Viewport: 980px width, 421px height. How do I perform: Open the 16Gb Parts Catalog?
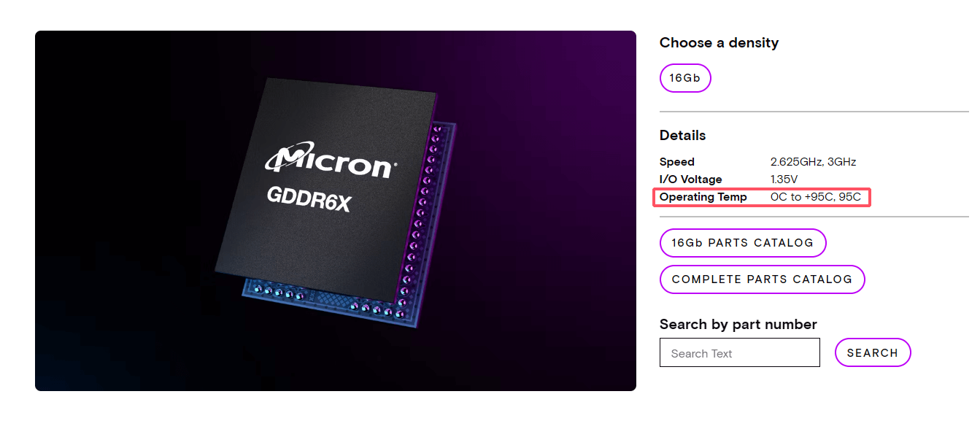pos(742,243)
